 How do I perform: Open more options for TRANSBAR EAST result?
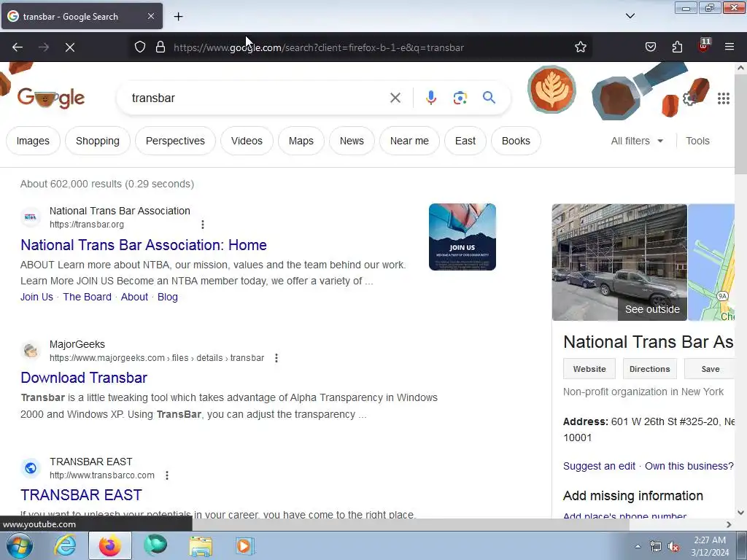pos(167,475)
